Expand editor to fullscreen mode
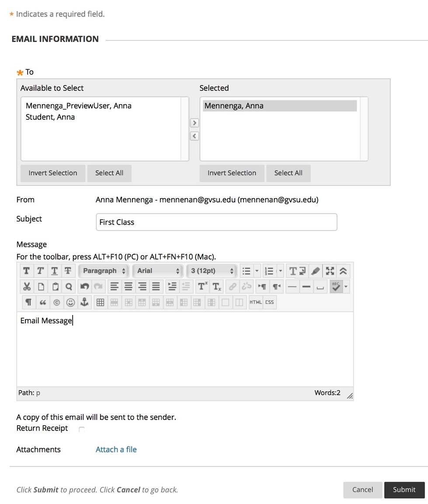 click(x=330, y=271)
